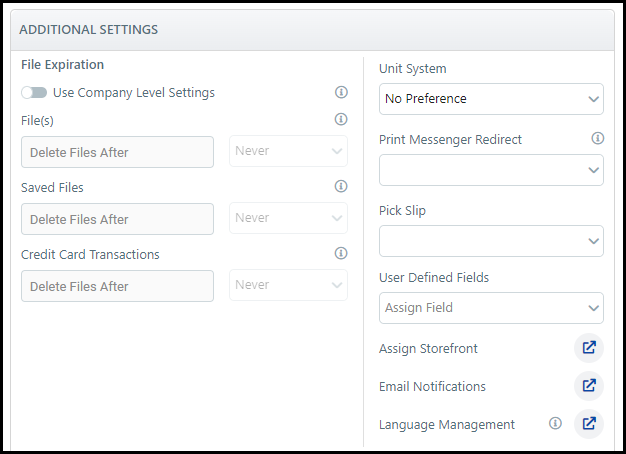Image resolution: width=626 pixels, height=454 pixels.
Task: Click the Saved Files Delete Files After field
Action: point(117,219)
